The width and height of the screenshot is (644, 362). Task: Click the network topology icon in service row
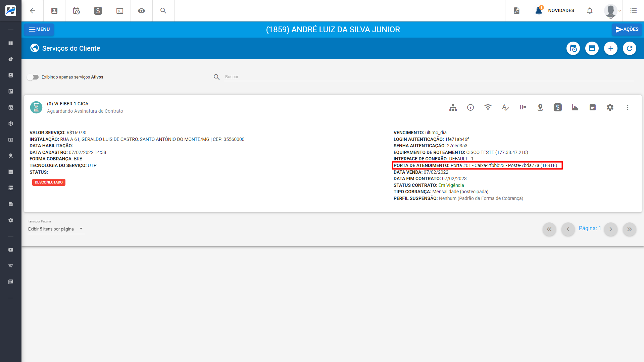[453, 107]
